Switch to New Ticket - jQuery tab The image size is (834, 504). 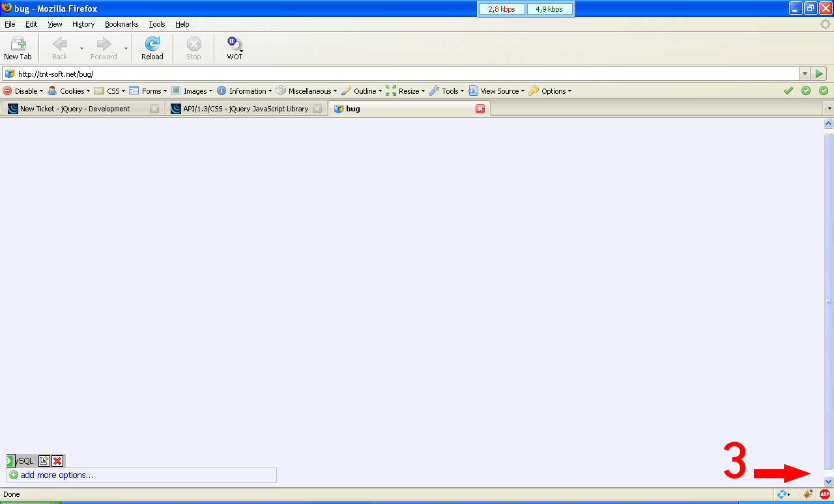(x=75, y=109)
